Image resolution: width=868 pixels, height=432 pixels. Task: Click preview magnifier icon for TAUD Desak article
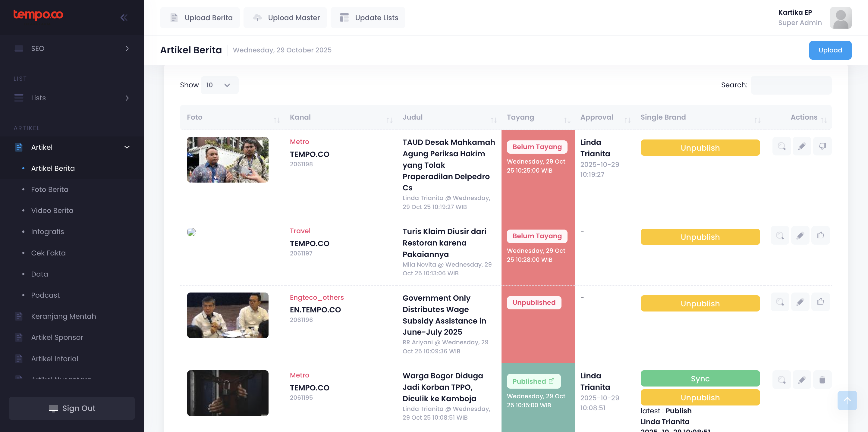782,146
